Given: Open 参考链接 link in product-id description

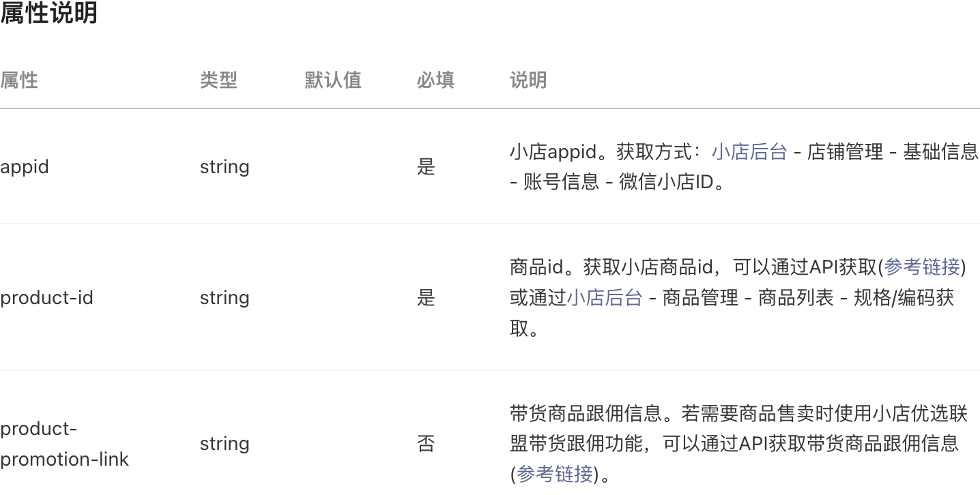Looking at the screenshot, I should coord(922,267).
